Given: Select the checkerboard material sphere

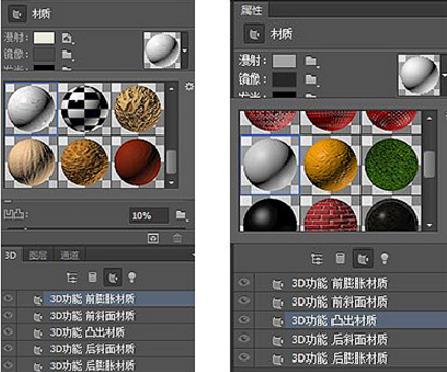Looking at the screenshot, I should click(84, 108).
